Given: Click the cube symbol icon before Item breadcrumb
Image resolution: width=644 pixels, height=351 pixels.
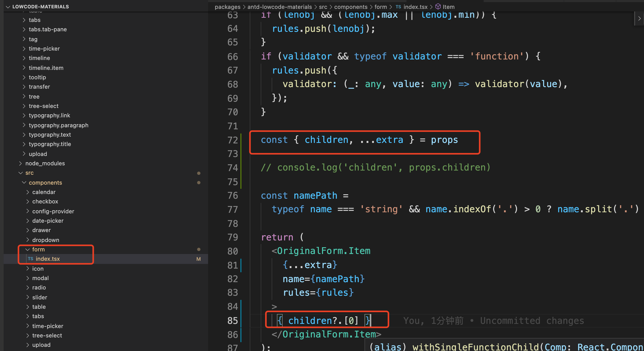Looking at the screenshot, I should pos(438,7).
